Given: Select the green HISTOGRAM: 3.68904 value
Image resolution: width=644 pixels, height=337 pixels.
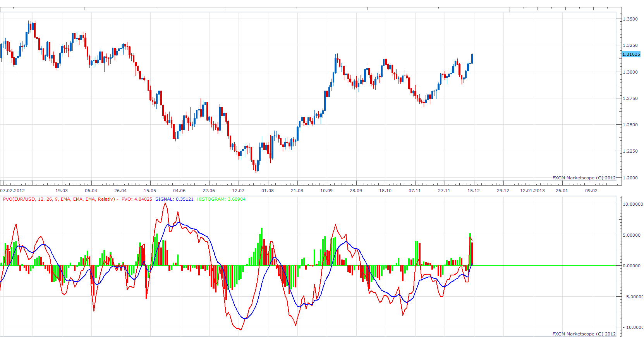Looking at the screenshot, I should 221,199.
